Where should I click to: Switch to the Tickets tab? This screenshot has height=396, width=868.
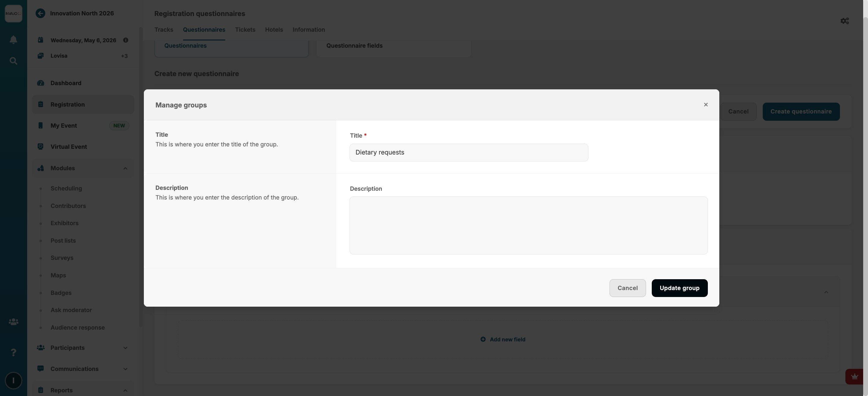(x=245, y=30)
